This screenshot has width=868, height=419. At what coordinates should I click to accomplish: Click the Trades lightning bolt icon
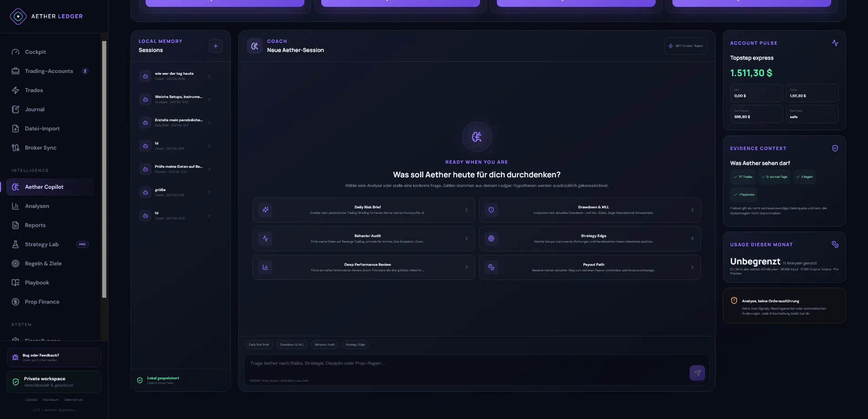(x=16, y=90)
